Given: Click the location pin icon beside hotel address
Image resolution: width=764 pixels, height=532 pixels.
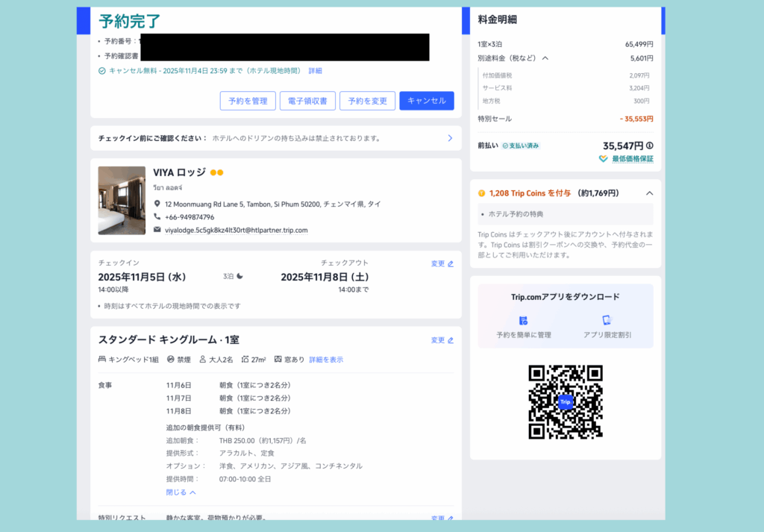Looking at the screenshot, I should click(157, 204).
